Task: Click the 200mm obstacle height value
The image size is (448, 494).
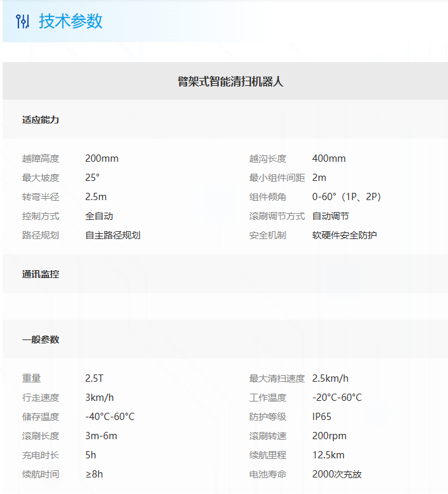Action: click(x=102, y=159)
